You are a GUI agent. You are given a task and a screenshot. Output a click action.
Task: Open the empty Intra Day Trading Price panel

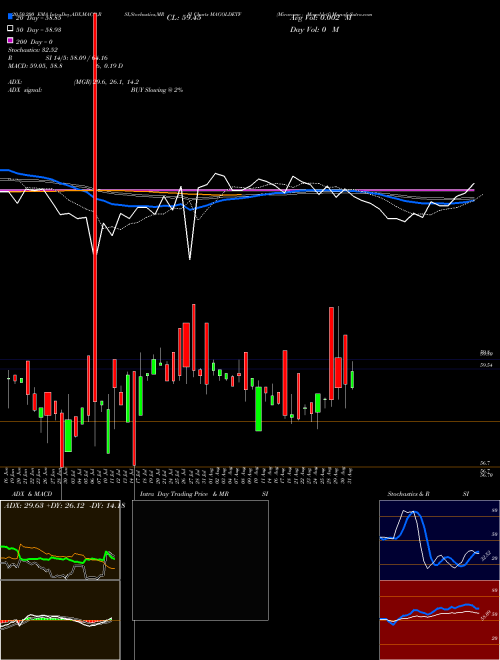coord(200,560)
